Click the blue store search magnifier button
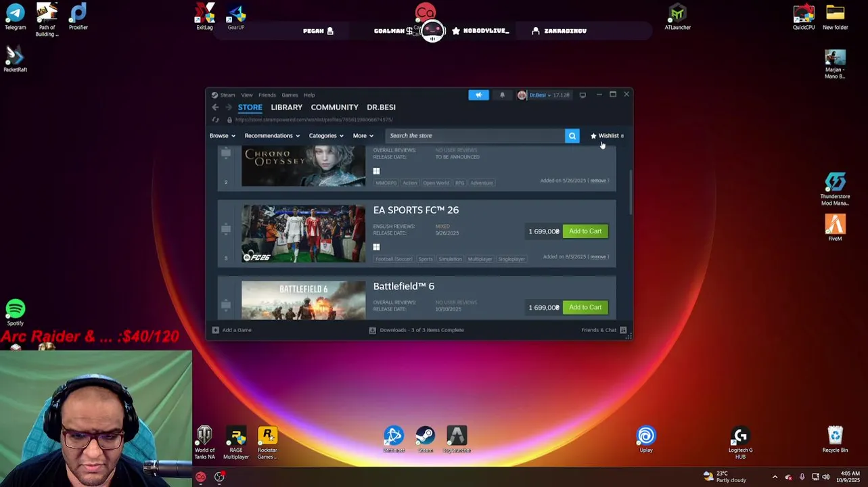Screen dimensions: 868x487 [572, 136]
